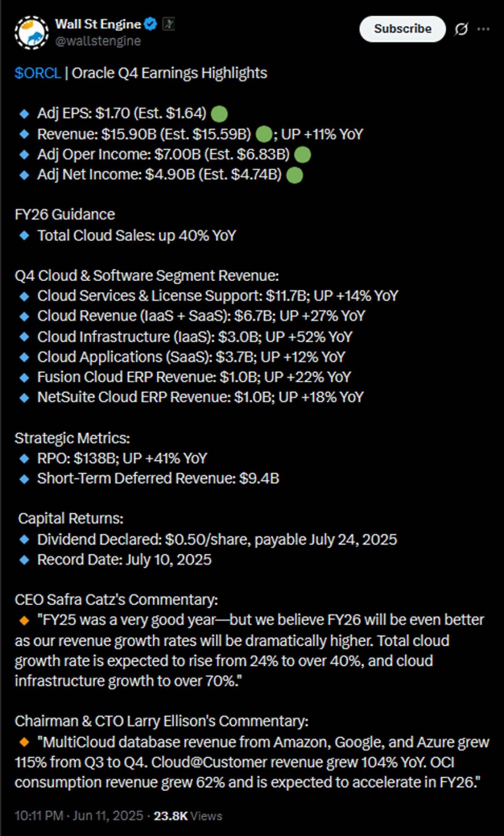Click the green circle beside Adj Net Income

click(x=295, y=175)
